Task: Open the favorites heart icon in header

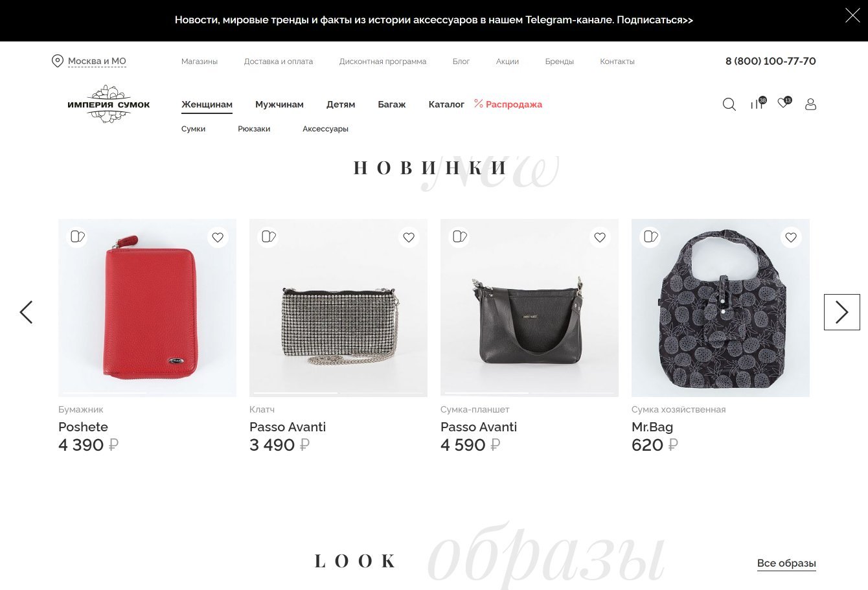Action: pos(784,103)
